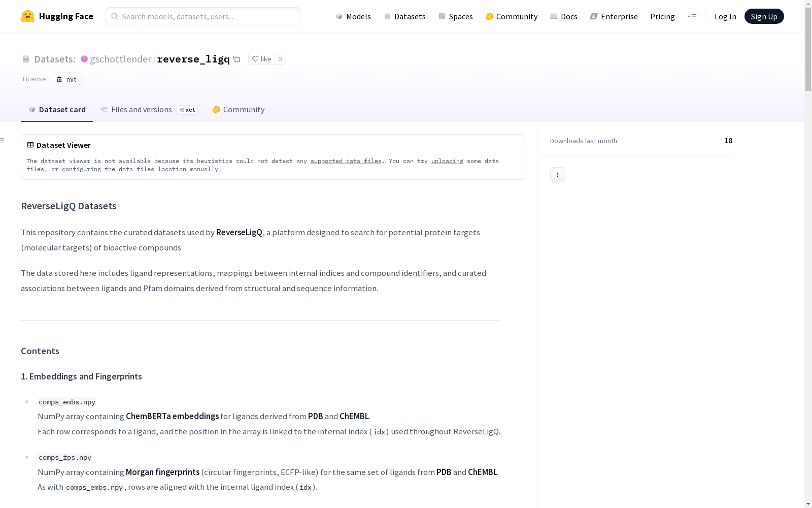The width and height of the screenshot is (812, 508).
Task: Click the Datasets breadcrumb icon
Action: pyautogui.click(x=26, y=59)
